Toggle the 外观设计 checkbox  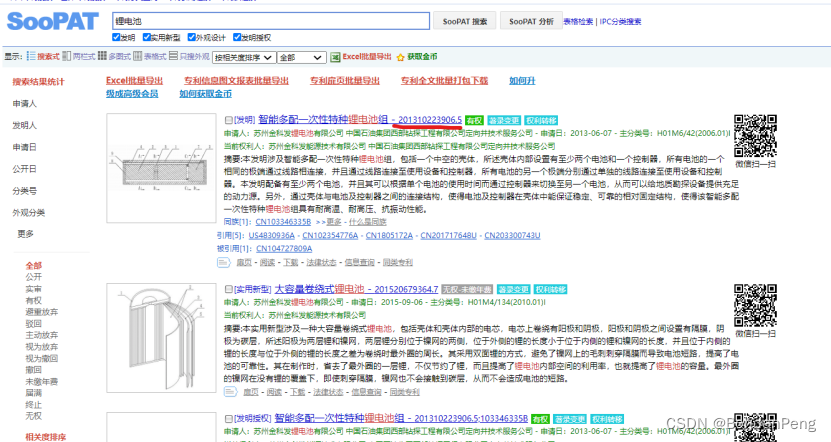[x=192, y=37]
